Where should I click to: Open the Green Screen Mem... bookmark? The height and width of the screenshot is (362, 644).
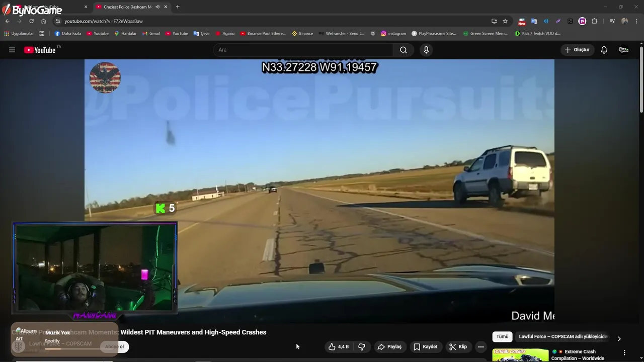(485, 34)
